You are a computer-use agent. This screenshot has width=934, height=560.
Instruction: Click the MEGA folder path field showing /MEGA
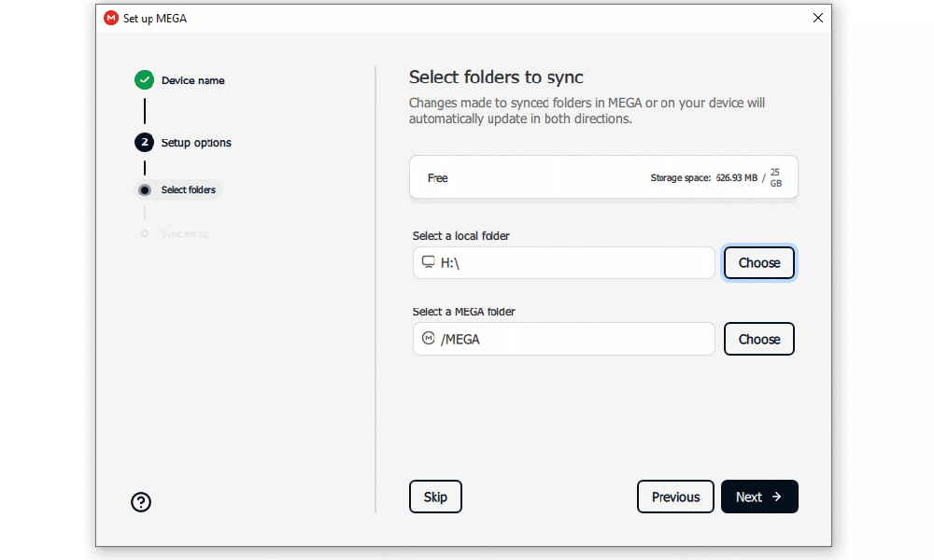tap(570, 340)
